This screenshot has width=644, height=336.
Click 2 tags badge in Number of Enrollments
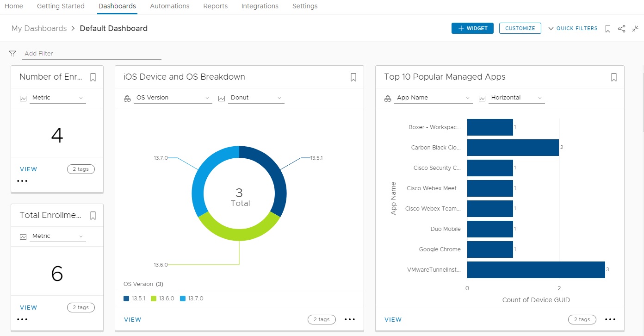(81, 169)
